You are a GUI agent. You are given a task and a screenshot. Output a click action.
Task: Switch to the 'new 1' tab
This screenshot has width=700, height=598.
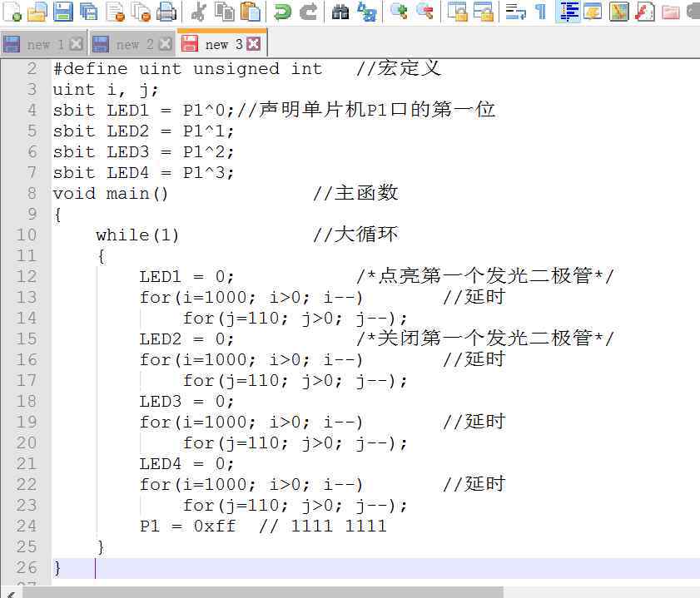[x=45, y=44]
